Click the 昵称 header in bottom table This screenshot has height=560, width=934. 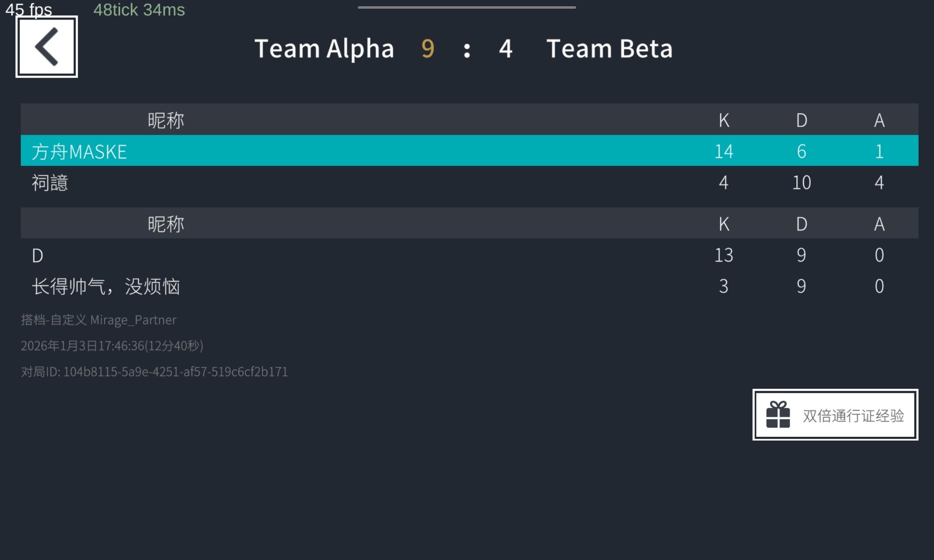tap(166, 224)
